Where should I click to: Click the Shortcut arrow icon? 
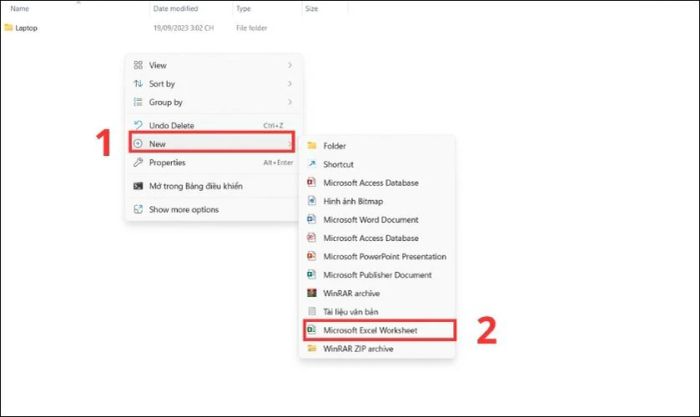coord(312,164)
